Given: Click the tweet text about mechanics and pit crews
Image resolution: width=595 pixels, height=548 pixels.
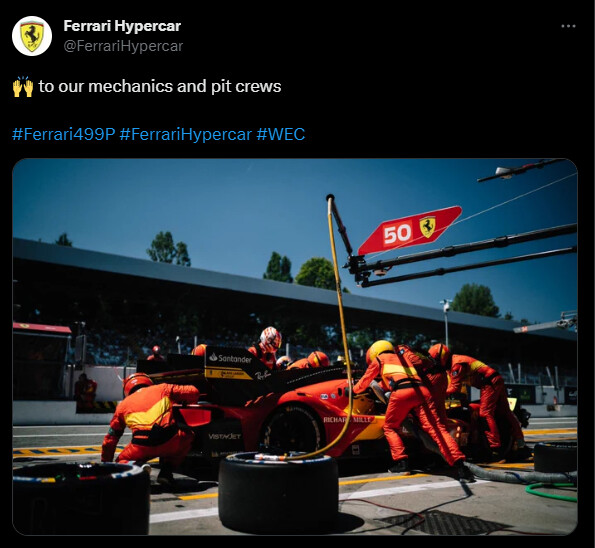Looking at the screenshot, I should tap(159, 87).
